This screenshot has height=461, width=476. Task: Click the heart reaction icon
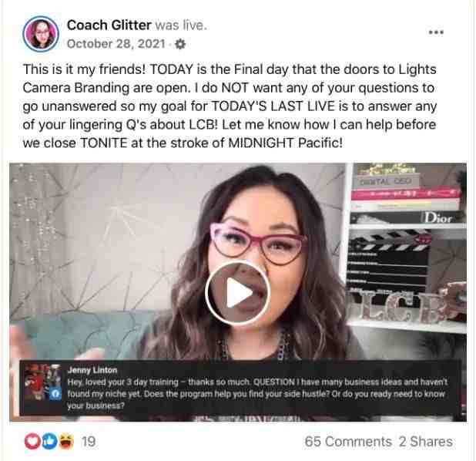32,441
